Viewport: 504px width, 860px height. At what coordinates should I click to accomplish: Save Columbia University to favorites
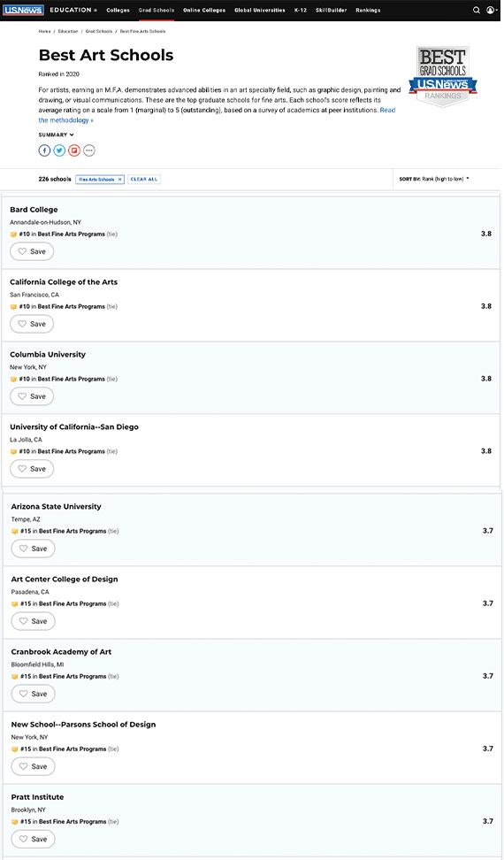point(32,396)
